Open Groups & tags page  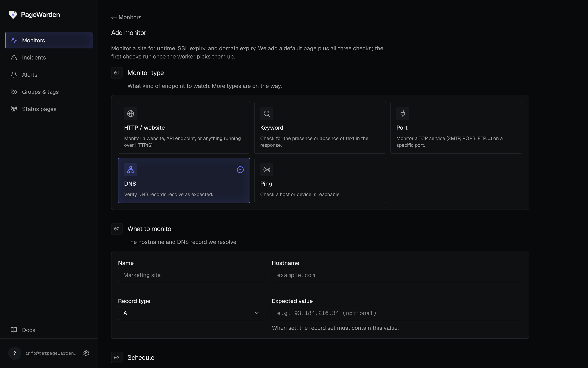49,92
